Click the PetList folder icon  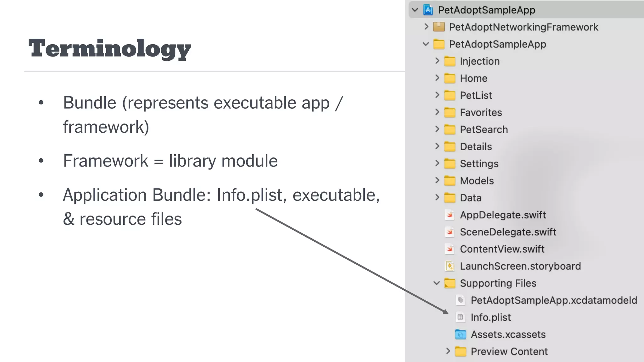[450, 95]
